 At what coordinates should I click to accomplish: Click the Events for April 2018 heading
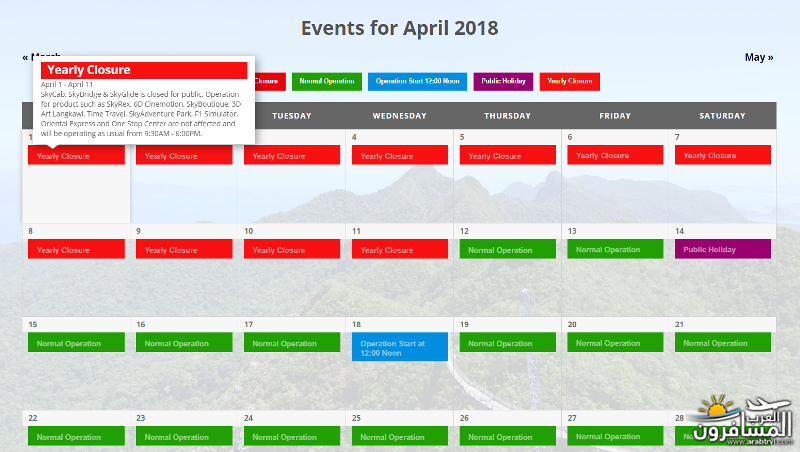pos(399,28)
